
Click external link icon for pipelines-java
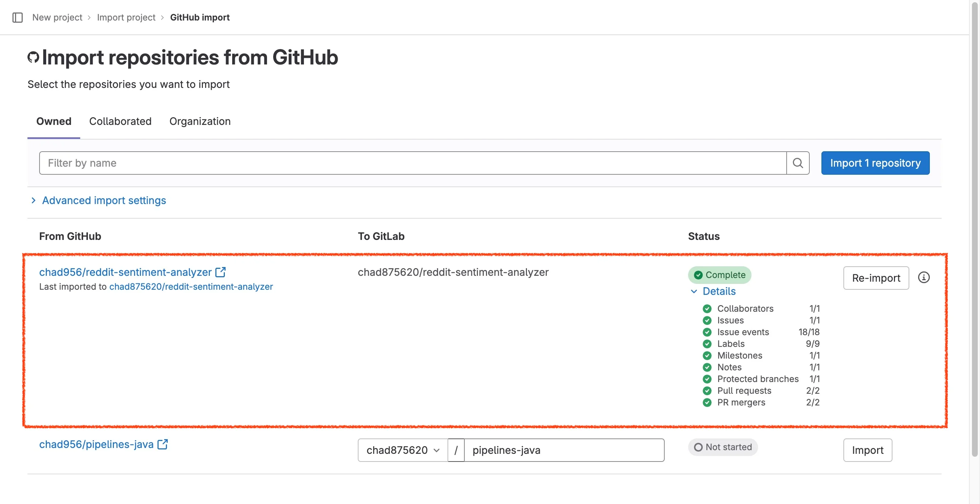[163, 444]
